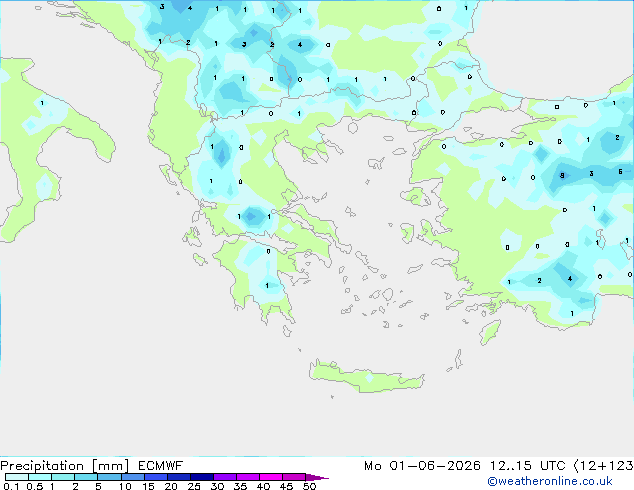
Task: Select the 30–35 mm purple legend swatch
Action: [225, 477]
